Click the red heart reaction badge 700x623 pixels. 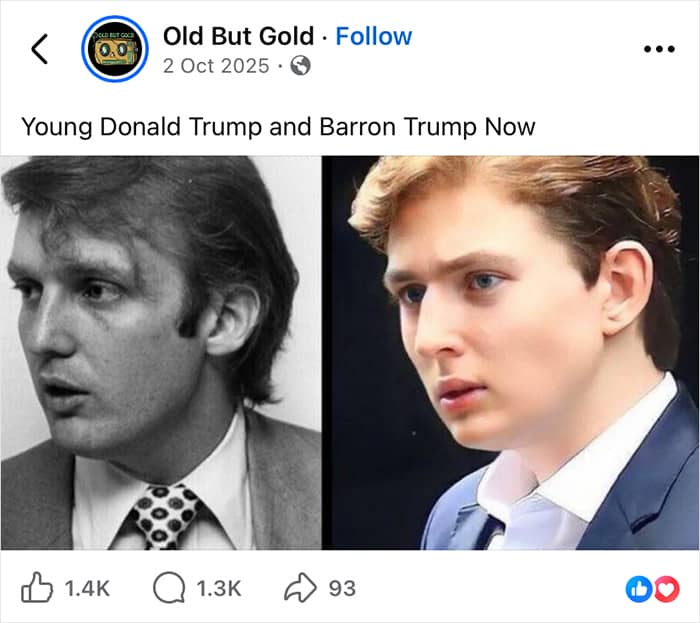[x=665, y=589]
